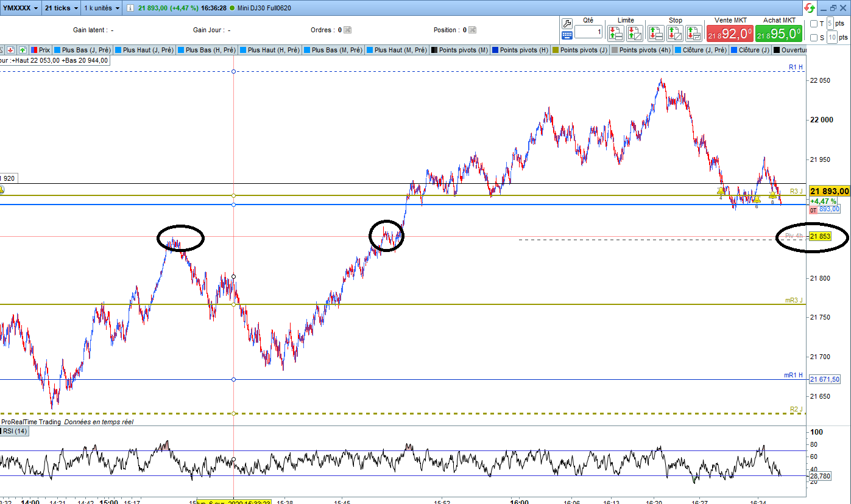851x504 pixels.
Task: Click the mR3 J pivot label
Action: point(794,300)
